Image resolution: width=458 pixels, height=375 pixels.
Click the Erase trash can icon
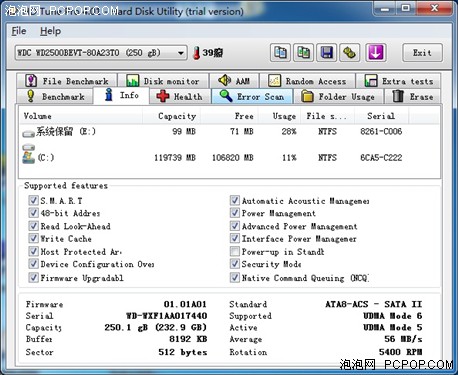(398, 96)
